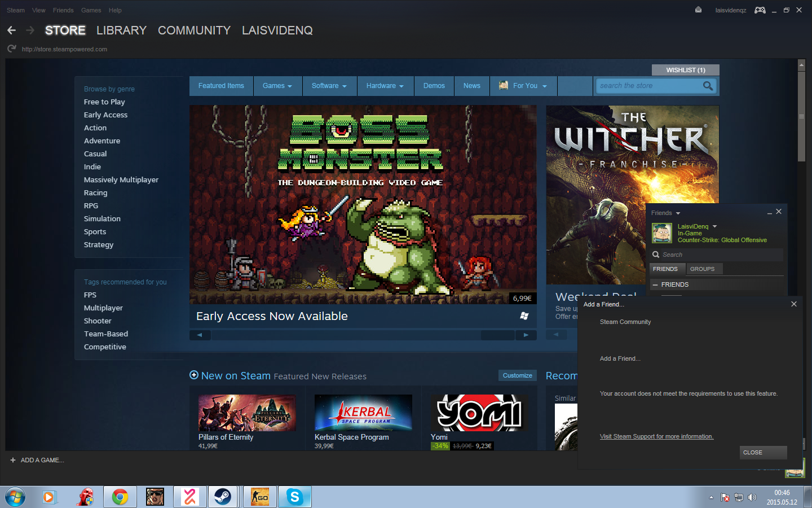The height and width of the screenshot is (508, 812).
Task: Expand the Games dropdown in store nav
Action: 277,86
